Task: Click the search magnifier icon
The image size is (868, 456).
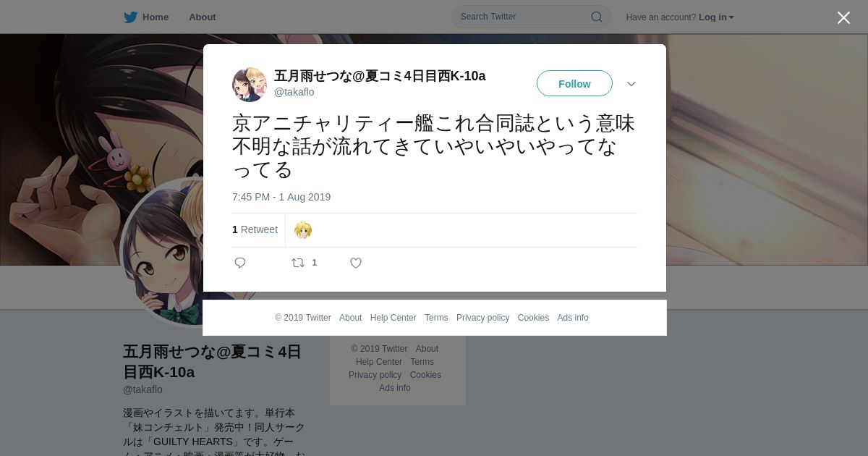Action: coord(596,17)
